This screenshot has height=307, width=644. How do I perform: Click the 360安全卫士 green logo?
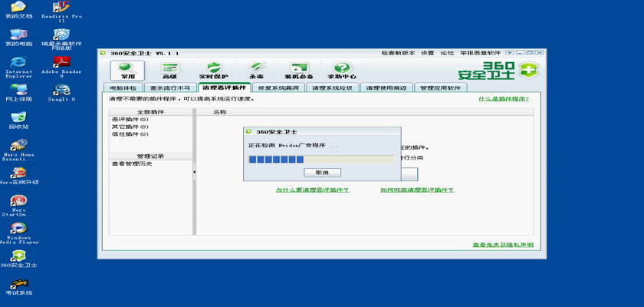click(x=499, y=71)
